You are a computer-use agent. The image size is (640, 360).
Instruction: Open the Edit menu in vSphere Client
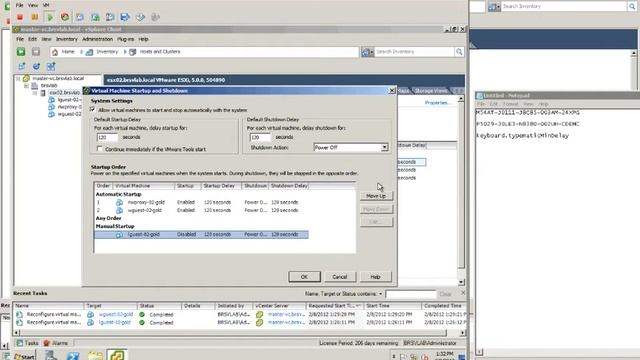point(33,39)
